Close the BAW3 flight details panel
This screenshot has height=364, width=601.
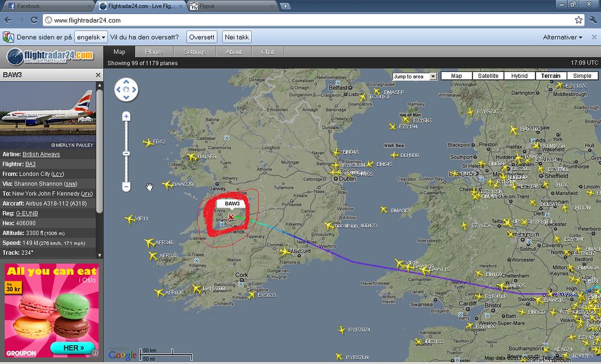(x=98, y=75)
